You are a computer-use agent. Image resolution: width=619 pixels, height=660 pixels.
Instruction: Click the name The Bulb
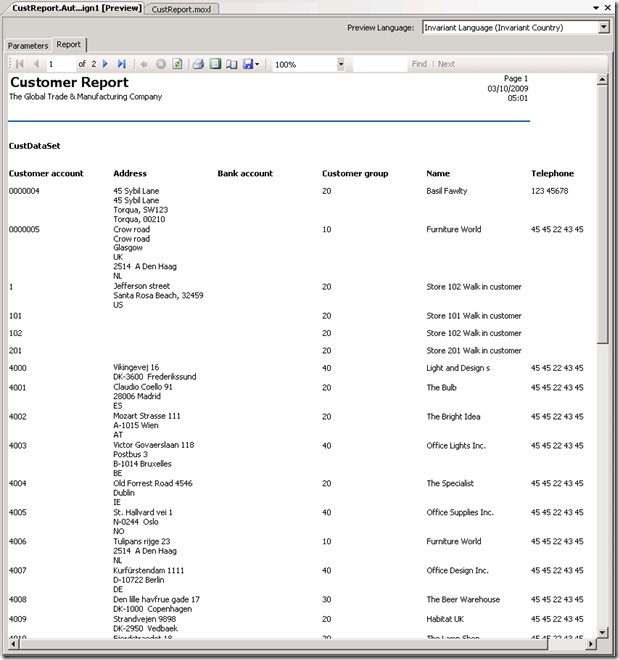pos(441,388)
